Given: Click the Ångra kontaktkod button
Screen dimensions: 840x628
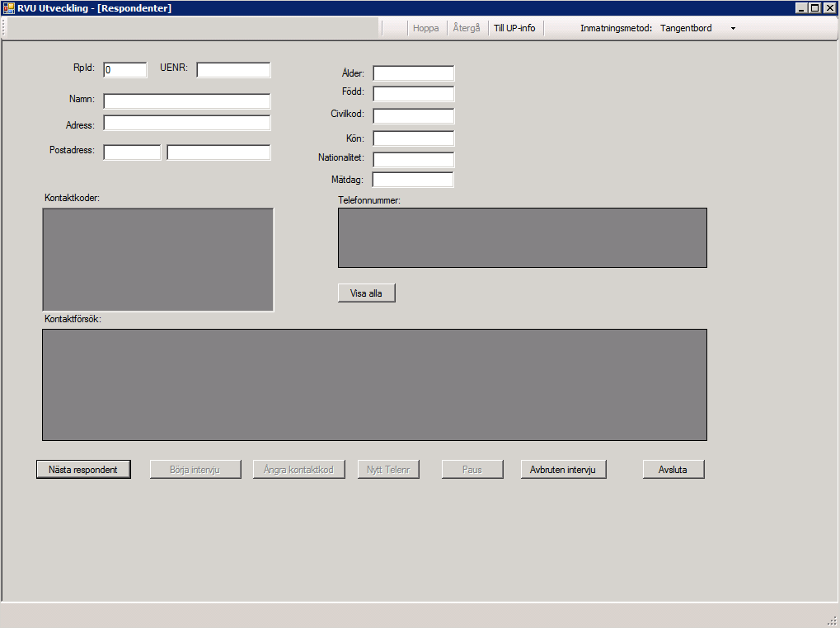Looking at the screenshot, I should coord(299,470).
